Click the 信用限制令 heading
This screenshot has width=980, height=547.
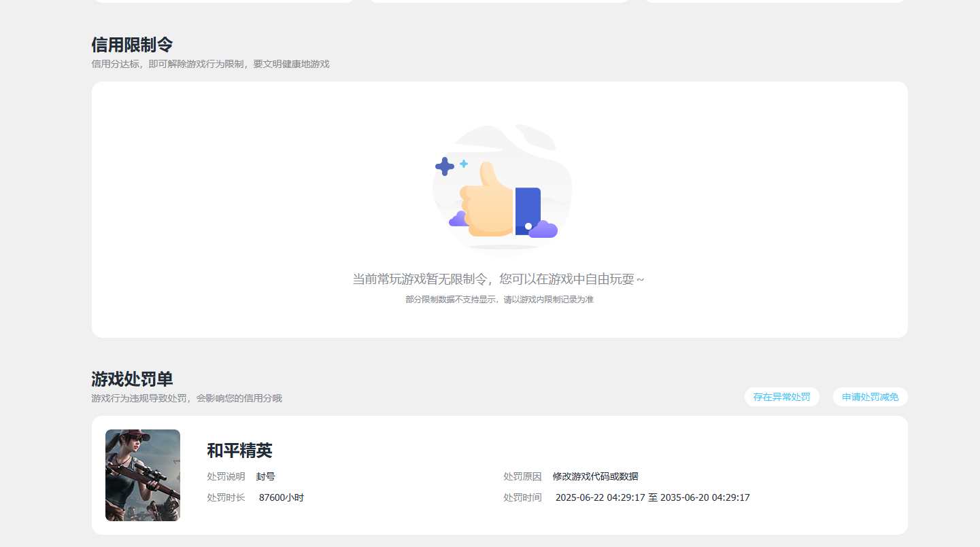tap(132, 45)
